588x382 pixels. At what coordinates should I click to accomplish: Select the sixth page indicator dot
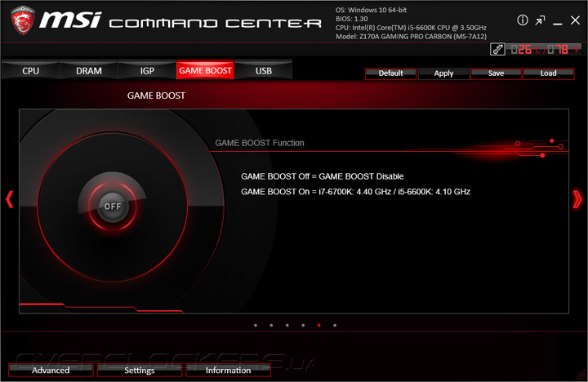(x=335, y=326)
